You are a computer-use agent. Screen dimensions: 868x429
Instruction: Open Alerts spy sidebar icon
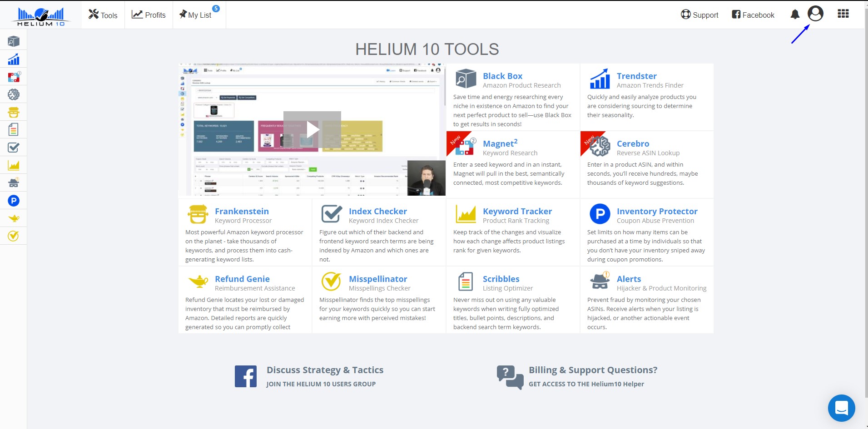click(x=14, y=182)
